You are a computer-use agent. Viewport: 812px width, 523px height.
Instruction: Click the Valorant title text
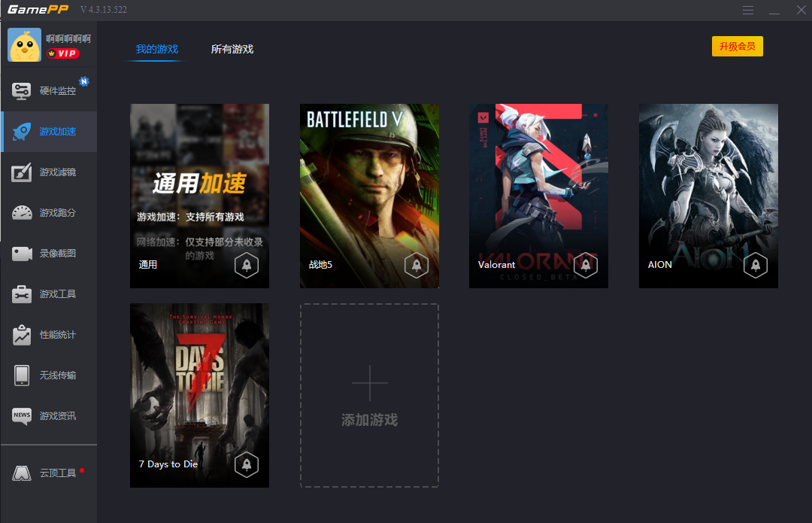pos(496,265)
